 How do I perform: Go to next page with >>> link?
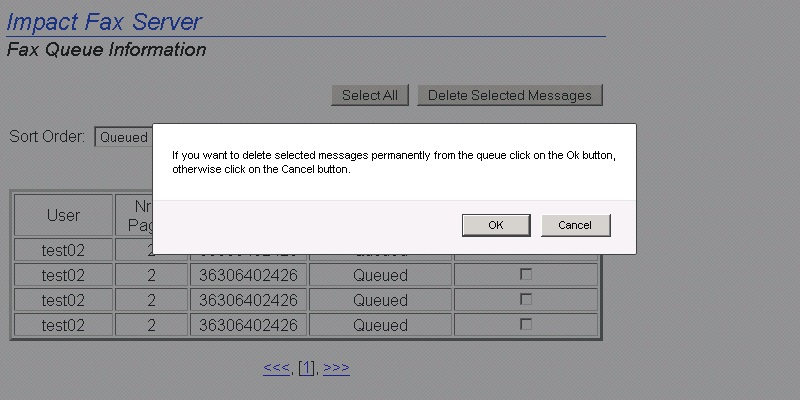click(336, 368)
